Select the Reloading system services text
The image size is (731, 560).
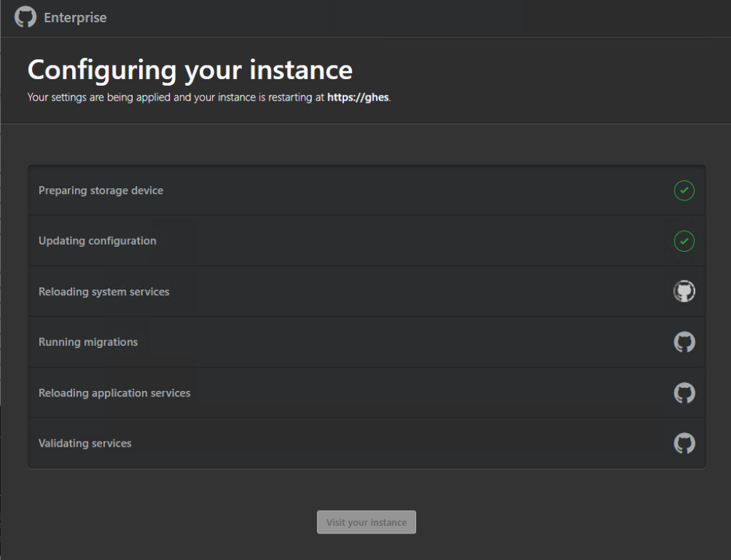pyautogui.click(x=104, y=292)
